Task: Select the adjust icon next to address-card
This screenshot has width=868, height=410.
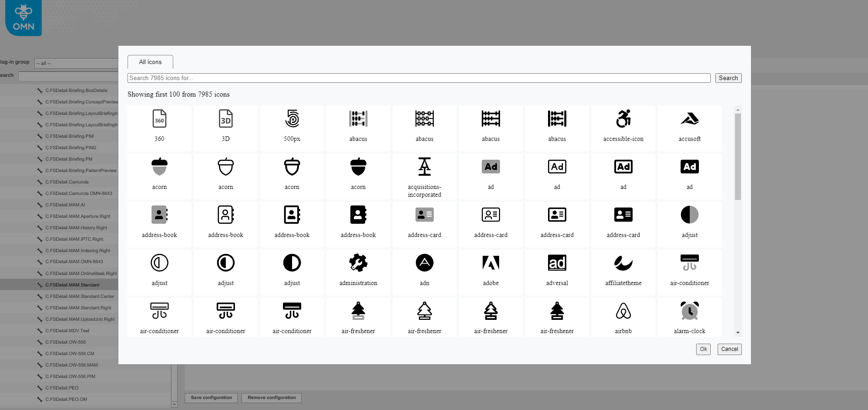Action: pyautogui.click(x=690, y=224)
